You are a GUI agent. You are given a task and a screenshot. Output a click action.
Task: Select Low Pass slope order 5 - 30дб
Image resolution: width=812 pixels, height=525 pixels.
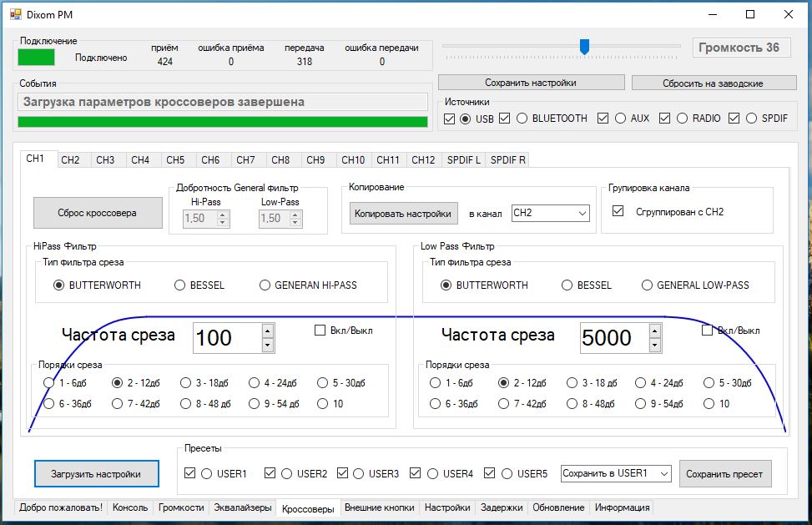pos(709,383)
